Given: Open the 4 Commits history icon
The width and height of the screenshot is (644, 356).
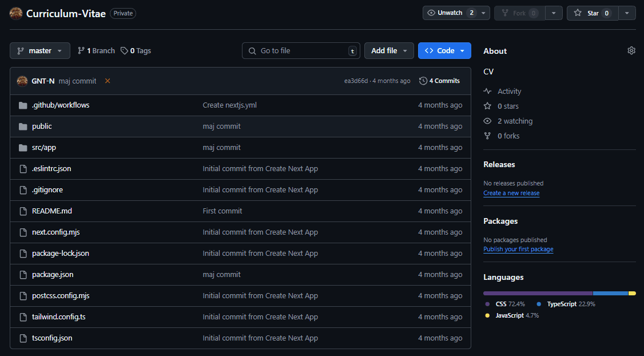Looking at the screenshot, I should pyautogui.click(x=423, y=81).
